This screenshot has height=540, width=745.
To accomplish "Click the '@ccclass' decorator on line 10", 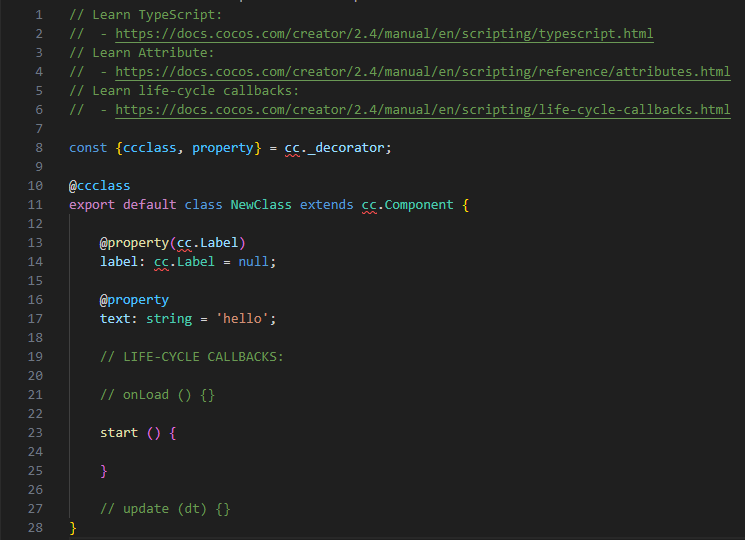I will click(x=99, y=186).
